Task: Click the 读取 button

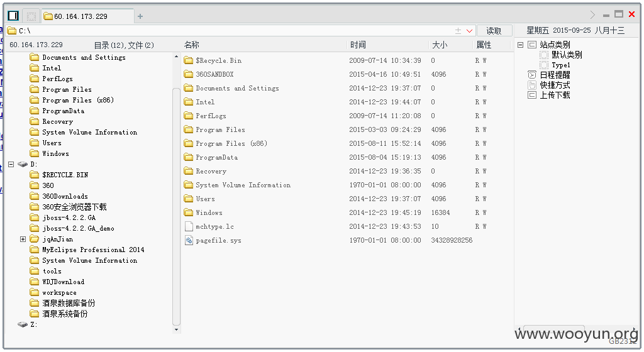Action: click(x=494, y=31)
